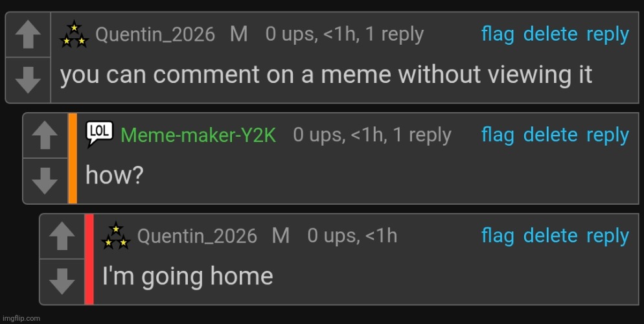Downvote the "I'm going home" comment
644x324 pixels.
pyautogui.click(x=62, y=282)
